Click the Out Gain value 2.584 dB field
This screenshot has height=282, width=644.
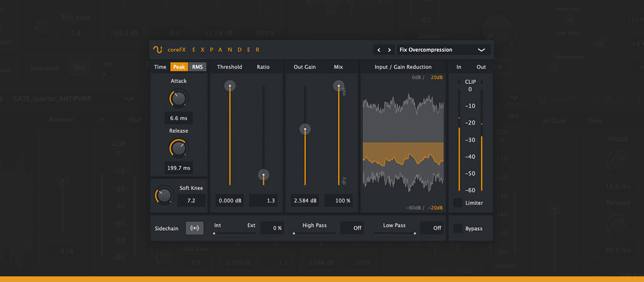point(305,200)
